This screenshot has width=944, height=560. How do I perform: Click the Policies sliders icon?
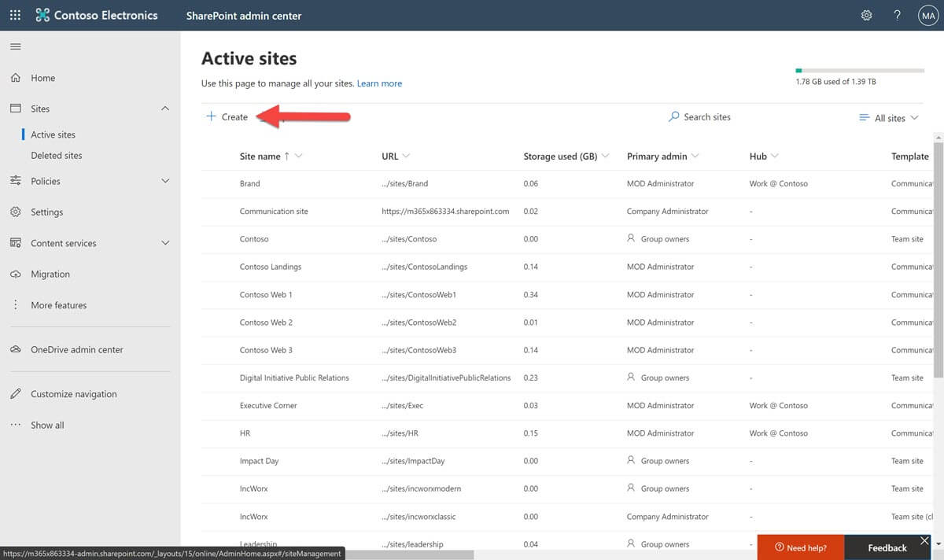point(15,181)
